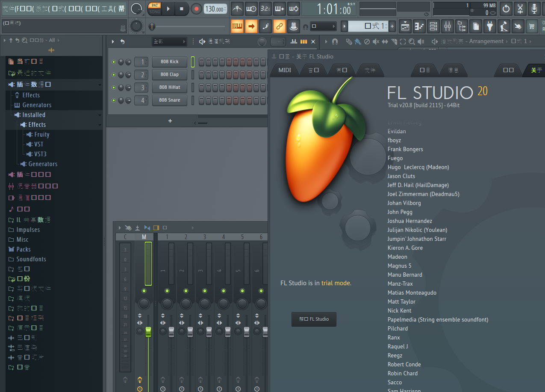The image size is (545, 392).
Task: Mute the 808 HiHat channel LED
Action: [x=114, y=88]
